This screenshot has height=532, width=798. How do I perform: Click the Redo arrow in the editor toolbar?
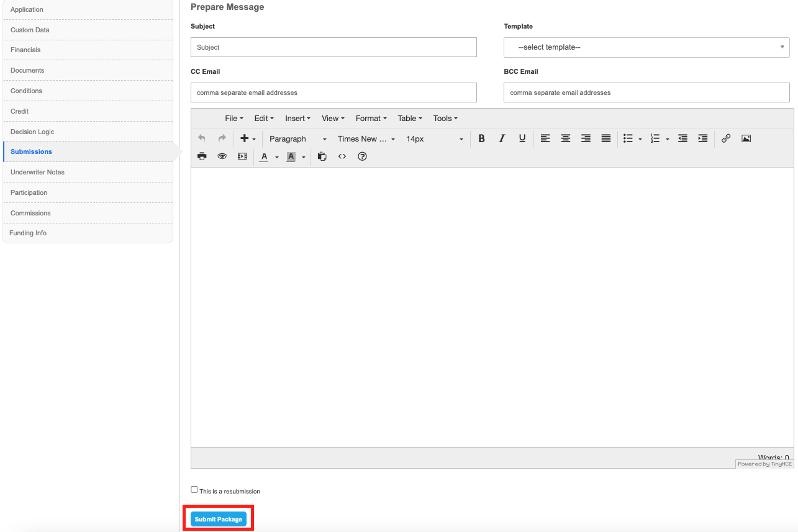[222, 138]
